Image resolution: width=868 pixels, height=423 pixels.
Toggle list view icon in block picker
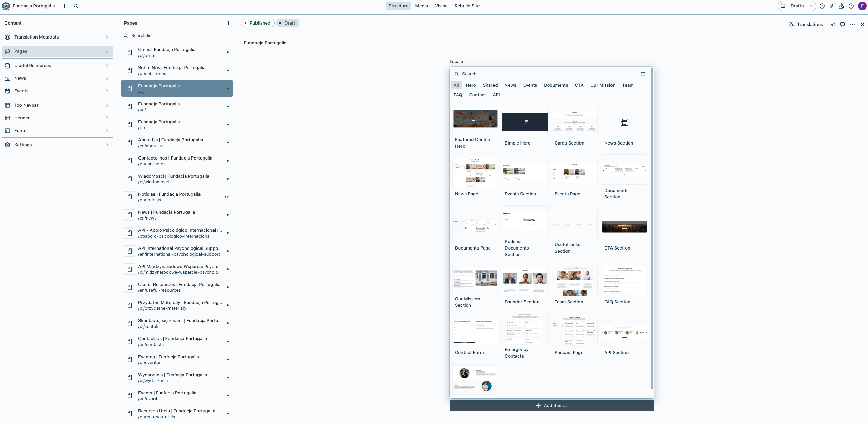coord(643,74)
